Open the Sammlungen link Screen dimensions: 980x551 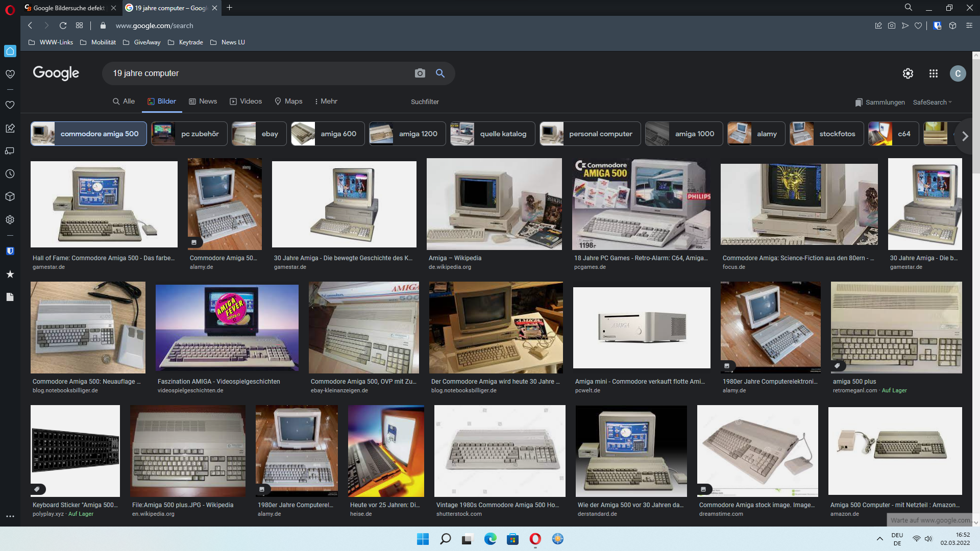point(880,103)
